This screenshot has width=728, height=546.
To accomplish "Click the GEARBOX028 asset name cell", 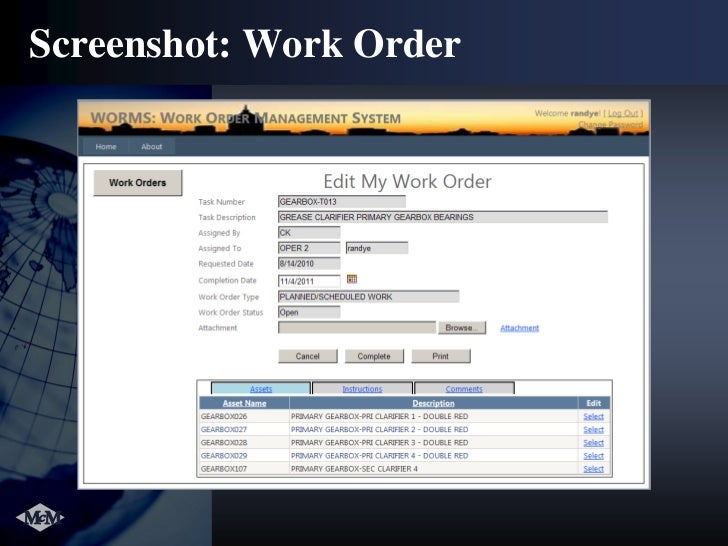I will [x=244, y=442].
